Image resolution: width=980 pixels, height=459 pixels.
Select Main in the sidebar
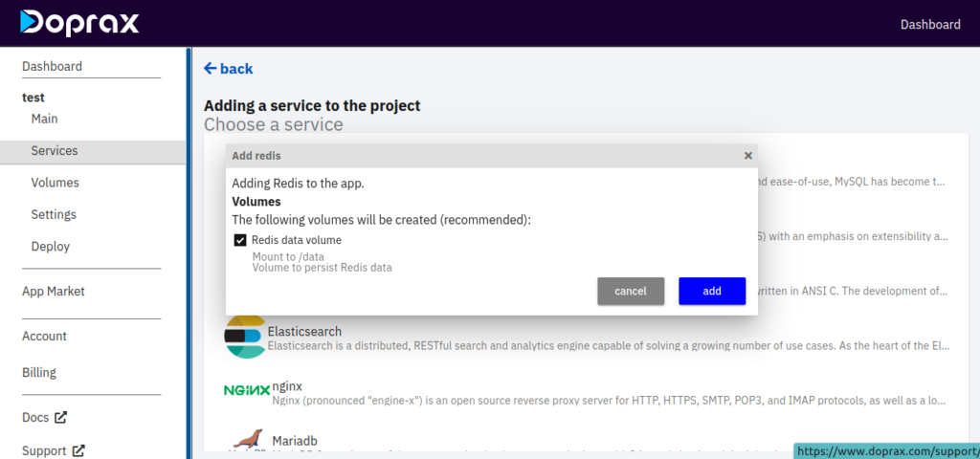coord(44,119)
